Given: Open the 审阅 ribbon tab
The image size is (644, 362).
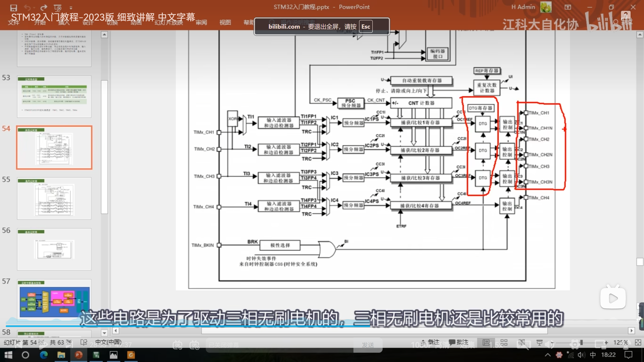Looking at the screenshot, I should coord(201,22).
